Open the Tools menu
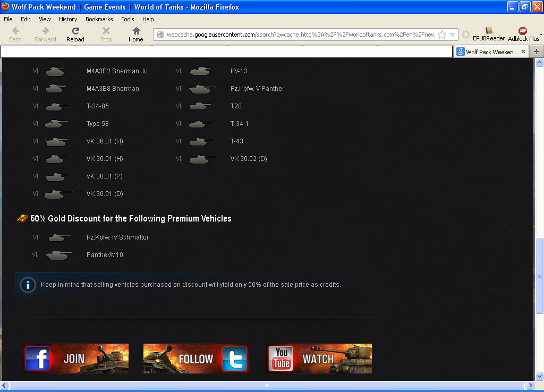Screen dimensions: 544x392 click(127, 19)
